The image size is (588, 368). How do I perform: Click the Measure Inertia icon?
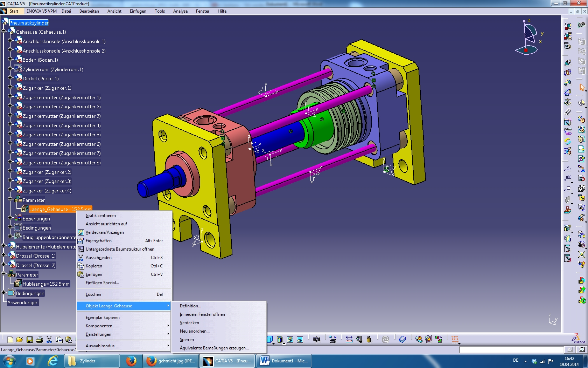369,339
